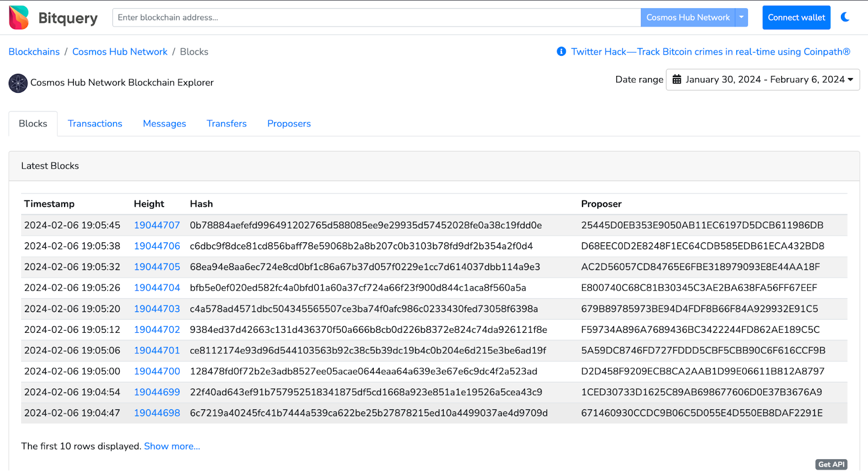Open block height 19044699
This screenshot has height=471, width=868.
(x=157, y=392)
